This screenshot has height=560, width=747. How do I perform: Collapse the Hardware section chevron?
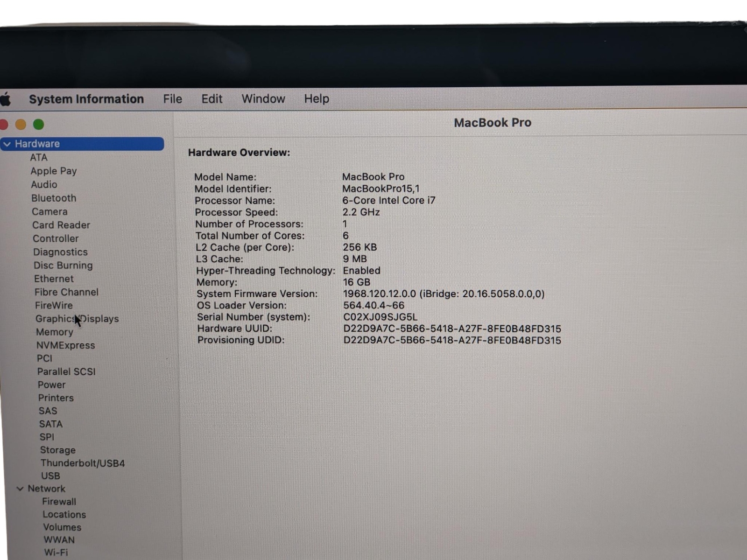coord(7,144)
